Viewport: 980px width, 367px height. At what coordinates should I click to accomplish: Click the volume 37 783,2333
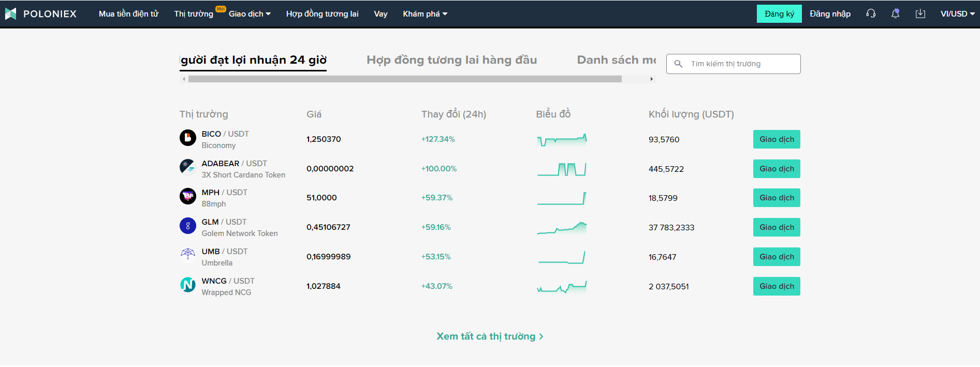pos(671,228)
